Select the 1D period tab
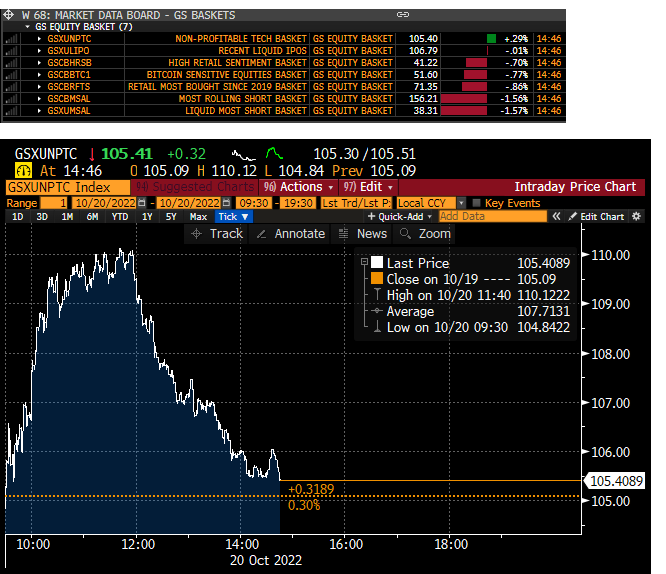The image size is (666, 574). (x=18, y=217)
